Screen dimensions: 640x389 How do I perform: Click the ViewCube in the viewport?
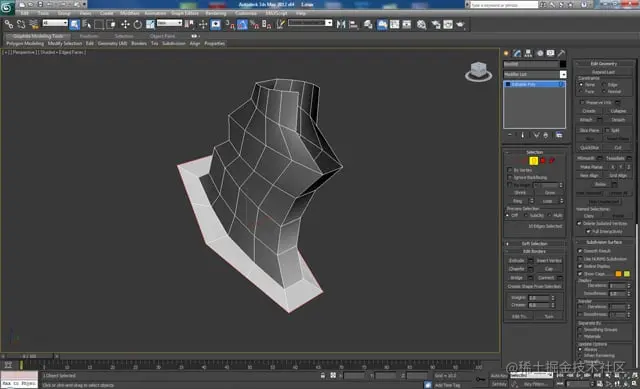click(x=478, y=71)
